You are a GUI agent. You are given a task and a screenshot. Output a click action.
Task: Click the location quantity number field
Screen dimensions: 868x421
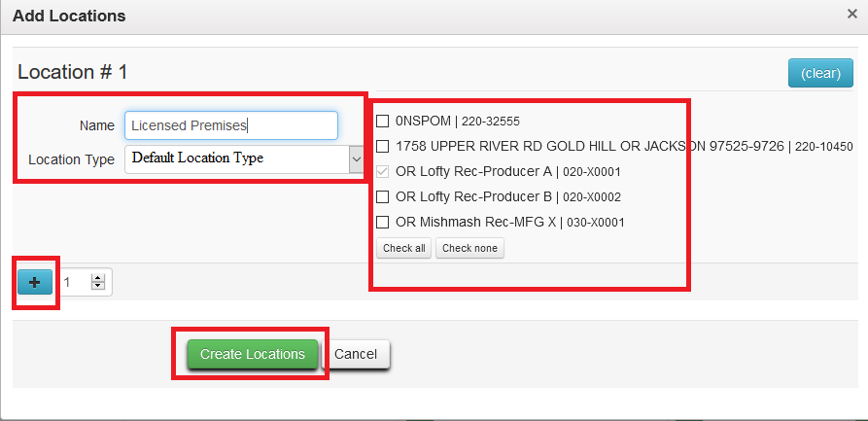[x=74, y=282]
